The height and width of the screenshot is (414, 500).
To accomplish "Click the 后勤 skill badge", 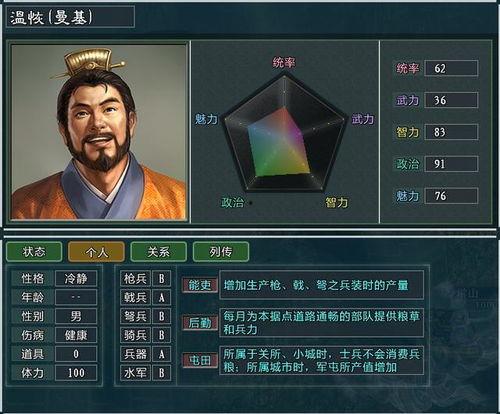I will pyautogui.click(x=200, y=323).
